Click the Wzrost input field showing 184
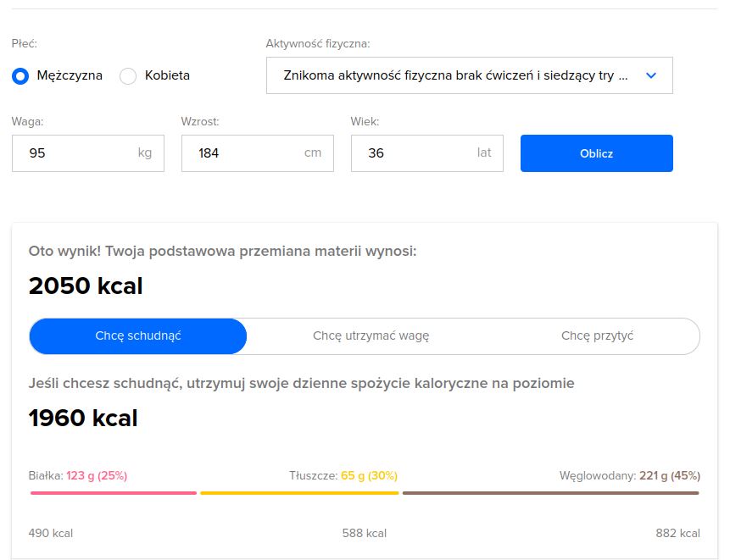 258,153
